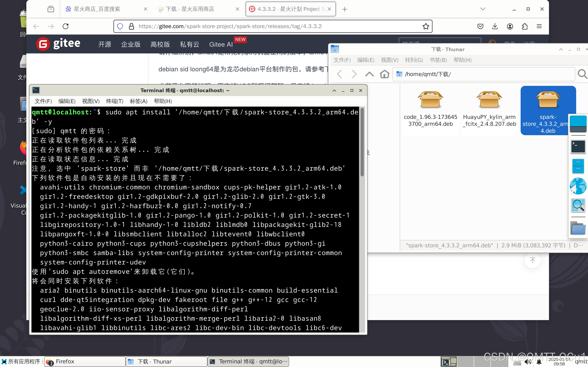The image size is (588, 367).
Task: Go to parent folder in Thunar
Action: click(x=369, y=74)
